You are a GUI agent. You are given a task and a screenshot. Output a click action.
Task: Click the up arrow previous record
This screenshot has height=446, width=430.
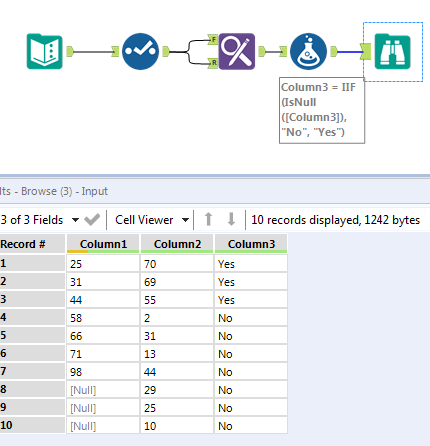coord(209,220)
